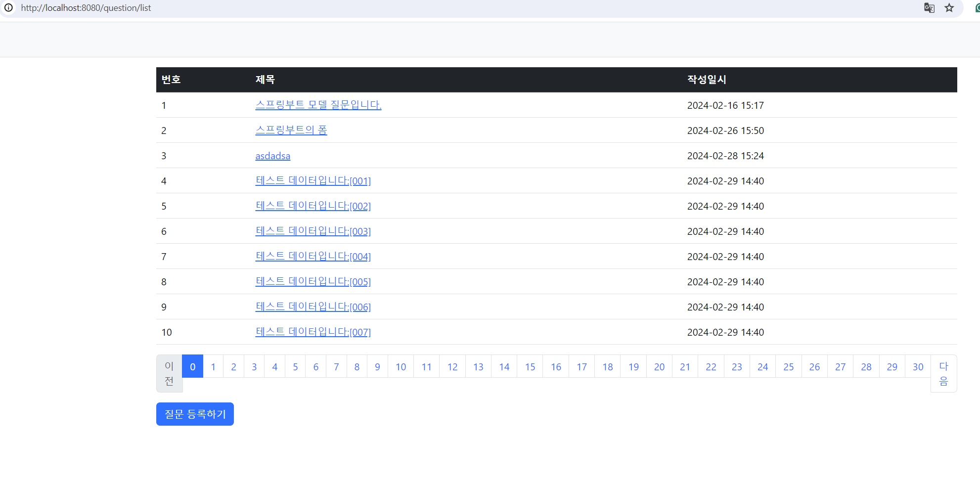Open 테스트 데이터입니다:[004] link
This screenshot has width=980, height=485.
point(313,256)
